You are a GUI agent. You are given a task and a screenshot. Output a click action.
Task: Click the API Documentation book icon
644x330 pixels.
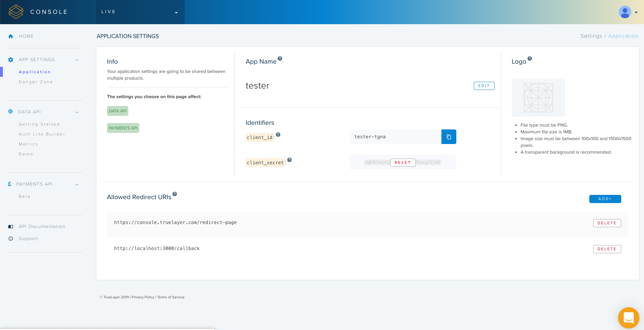pos(11,227)
